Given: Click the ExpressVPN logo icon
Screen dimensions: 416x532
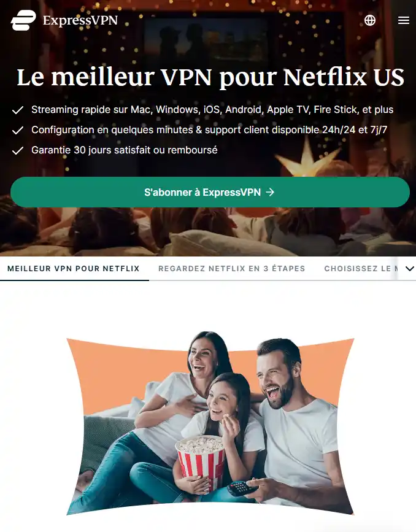Looking at the screenshot, I should (23, 20).
